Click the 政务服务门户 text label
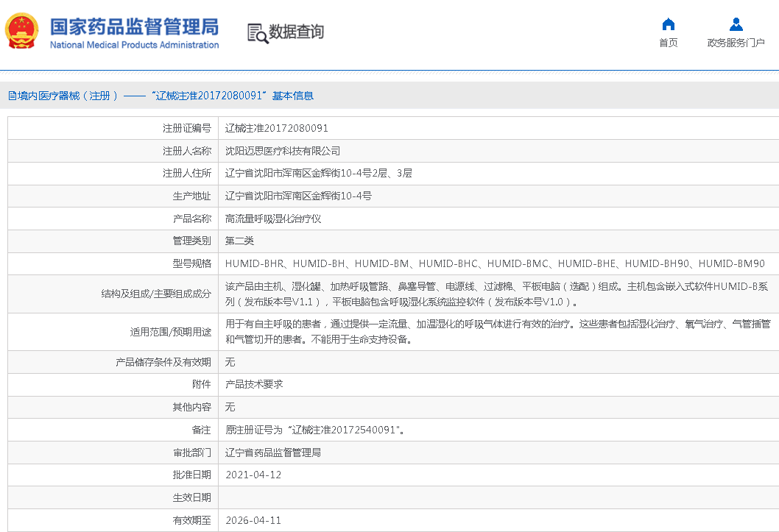The width and height of the screenshot is (779, 532). [736, 43]
